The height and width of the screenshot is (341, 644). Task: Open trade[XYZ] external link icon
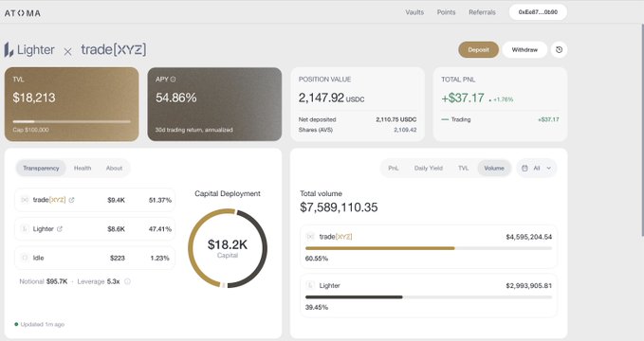(71, 200)
